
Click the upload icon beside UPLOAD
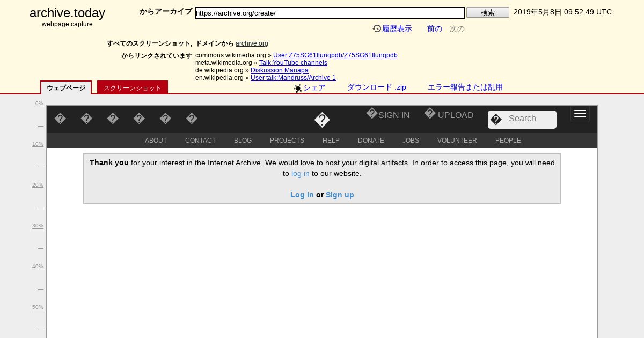430,114
